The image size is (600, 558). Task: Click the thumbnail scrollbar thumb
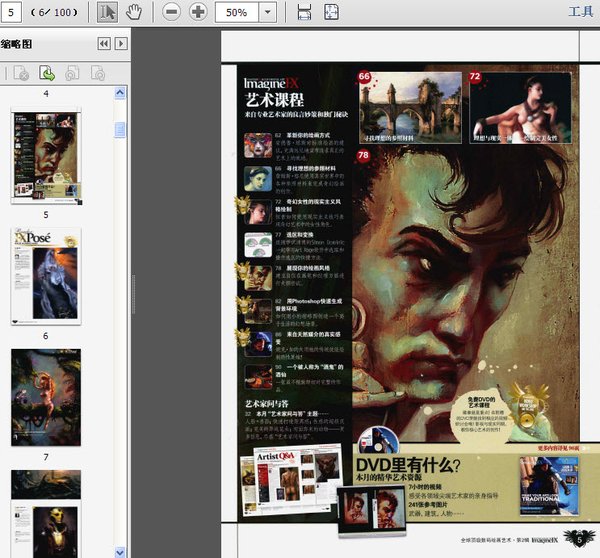click(120, 129)
